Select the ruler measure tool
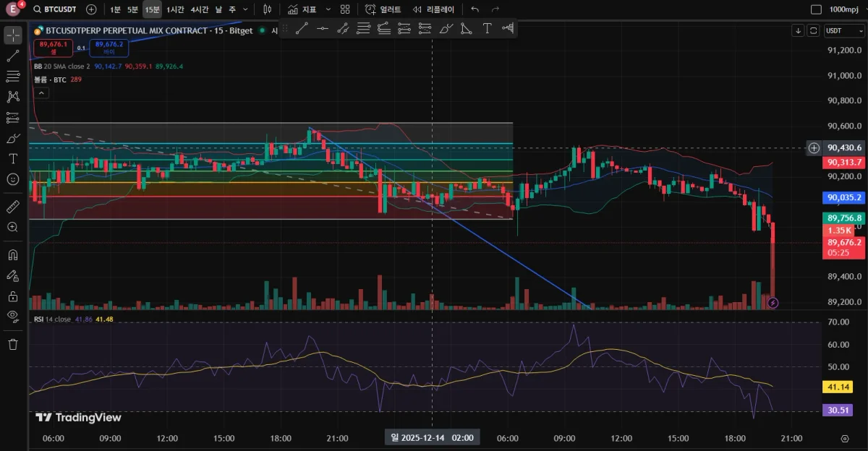Image resolution: width=868 pixels, height=451 pixels. [x=13, y=207]
